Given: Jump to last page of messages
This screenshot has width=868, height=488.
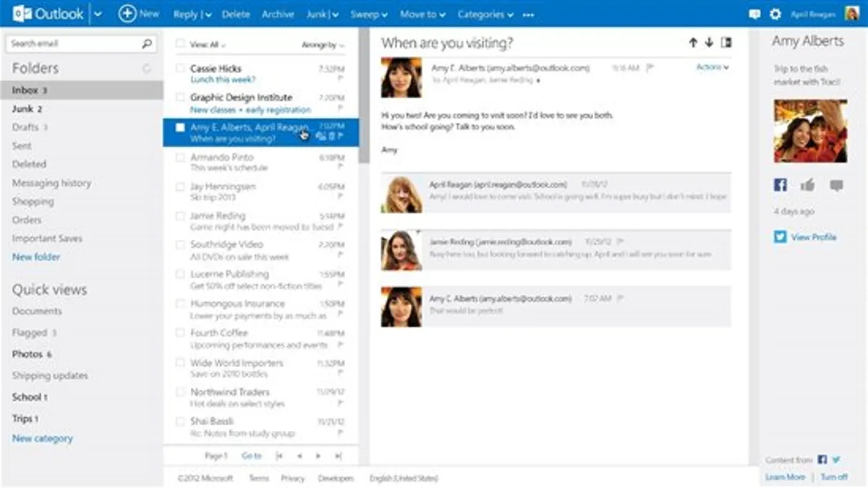Looking at the screenshot, I should point(338,456).
